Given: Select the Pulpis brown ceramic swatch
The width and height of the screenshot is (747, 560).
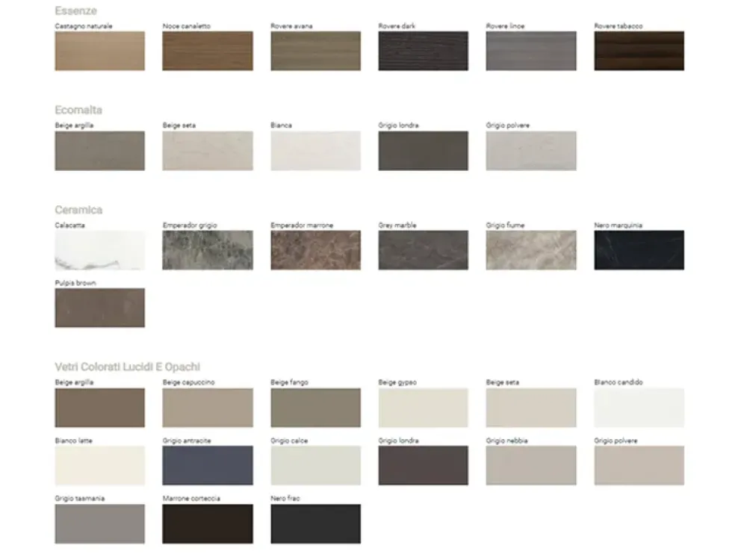Looking at the screenshot, I should coord(99,308).
